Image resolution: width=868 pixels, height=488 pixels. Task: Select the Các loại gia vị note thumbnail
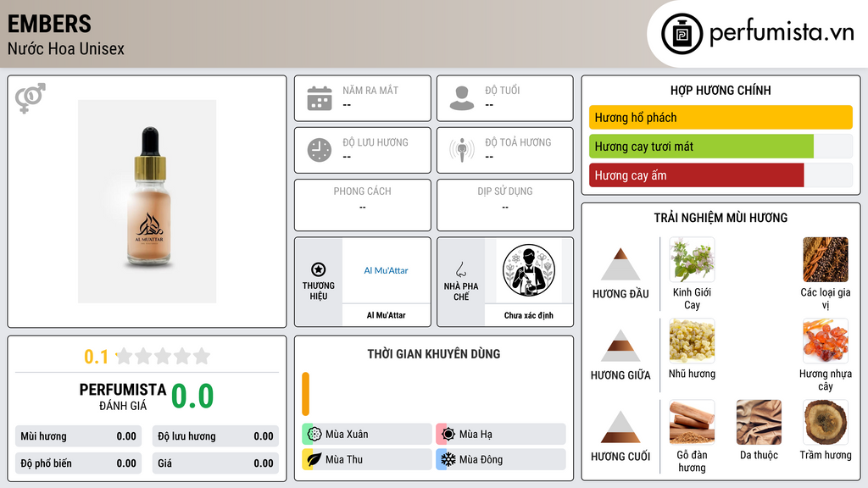(x=826, y=259)
